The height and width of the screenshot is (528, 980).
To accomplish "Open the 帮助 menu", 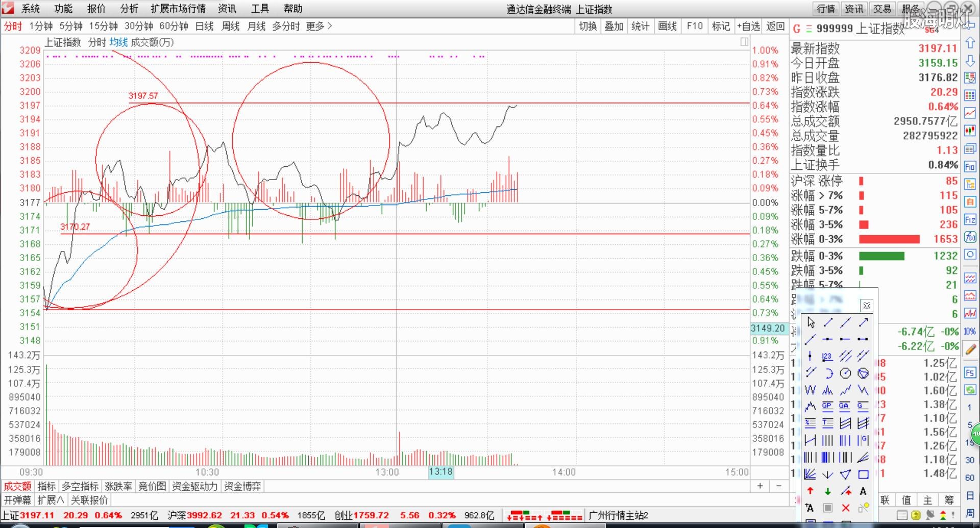I will (293, 9).
